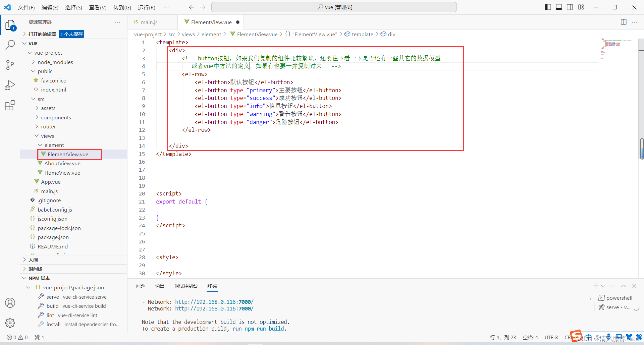The height and width of the screenshot is (345, 644).
Task: Open the 文件 menu
Action: pos(26,7)
